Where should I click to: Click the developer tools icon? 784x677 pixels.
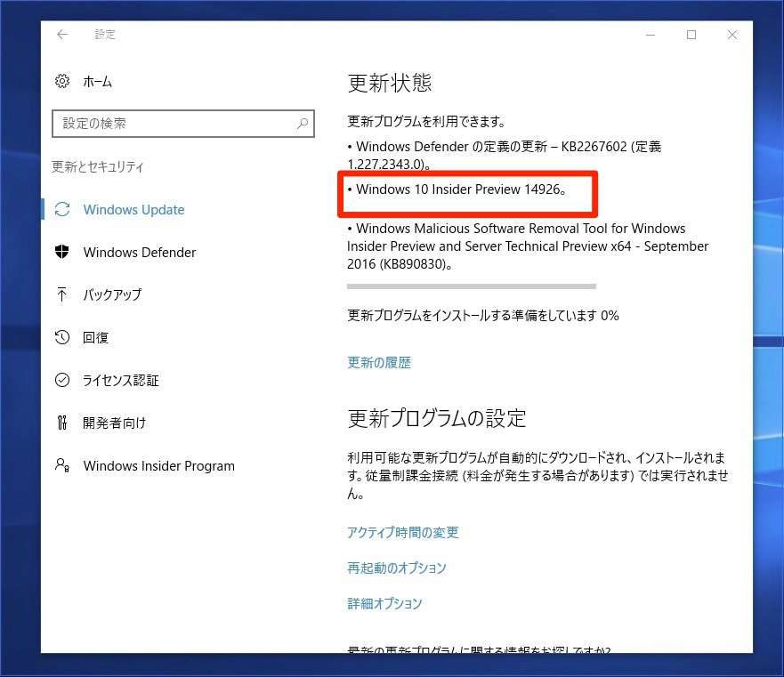(62, 423)
